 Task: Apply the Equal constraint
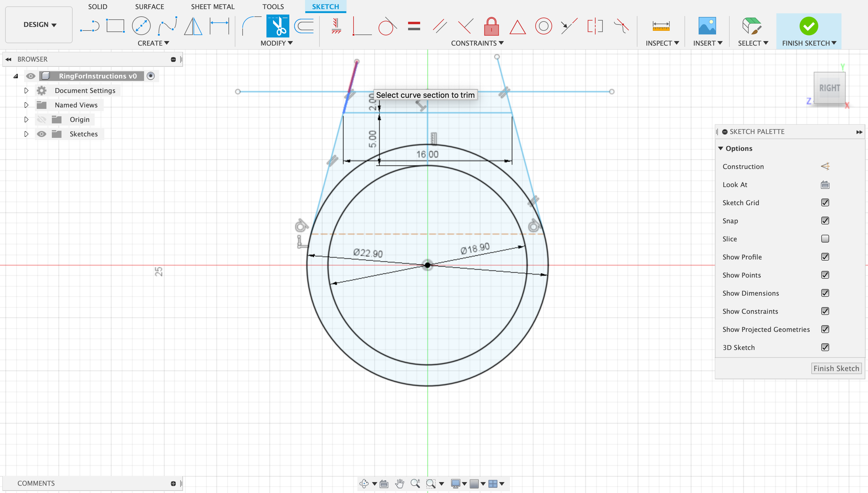pyautogui.click(x=414, y=26)
